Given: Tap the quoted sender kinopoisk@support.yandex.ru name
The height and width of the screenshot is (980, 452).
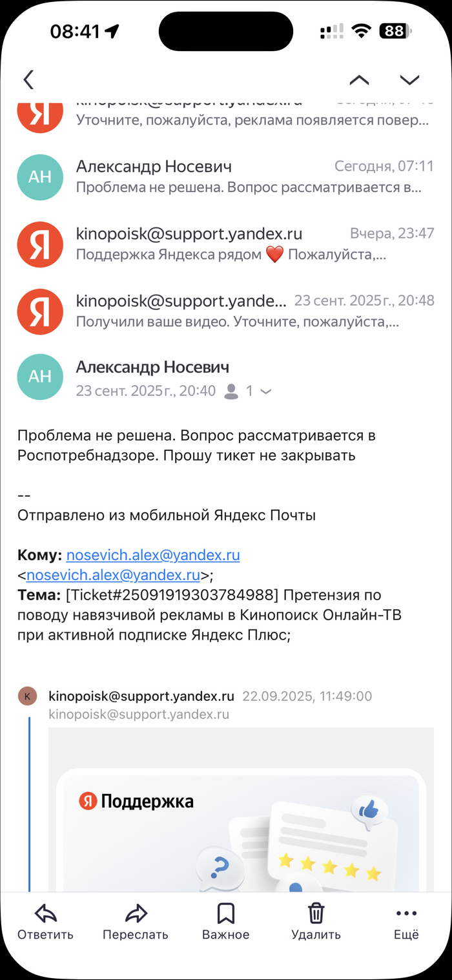Looking at the screenshot, I should [x=141, y=696].
